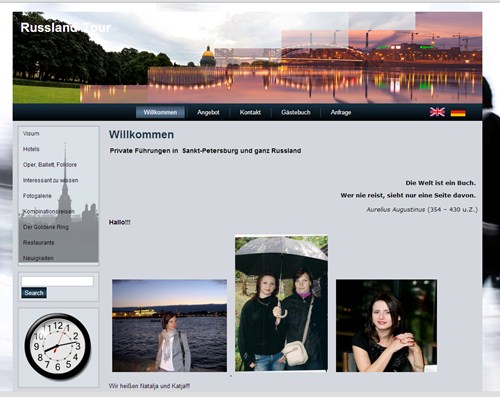Visit the Fotogalerie page
Image resolution: width=500 pixels, height=397 pixels.
(x=37, y=196)
